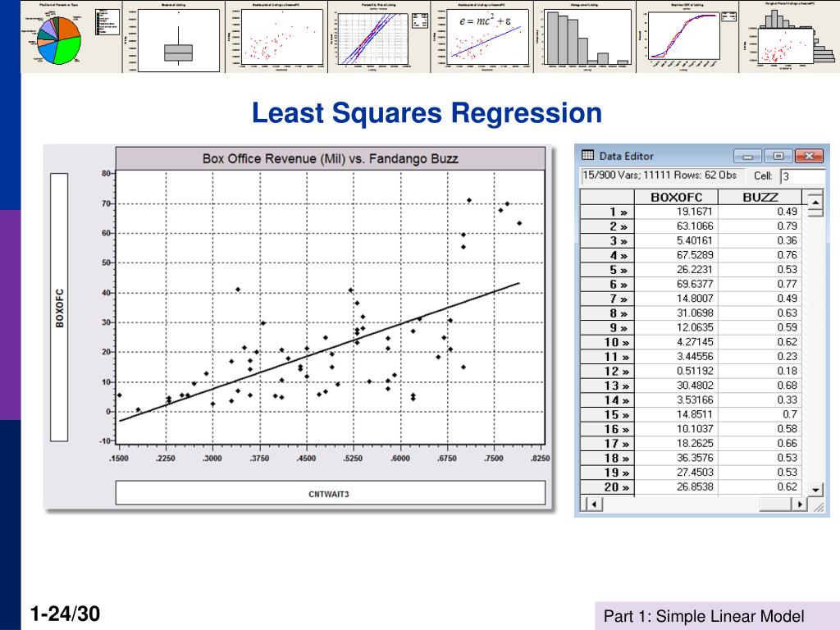The height and width of the screenshot is (630, 840).
Task: Click the boxplot thumbnail at top
Action: pyautogui.click(x=174, y=36)
